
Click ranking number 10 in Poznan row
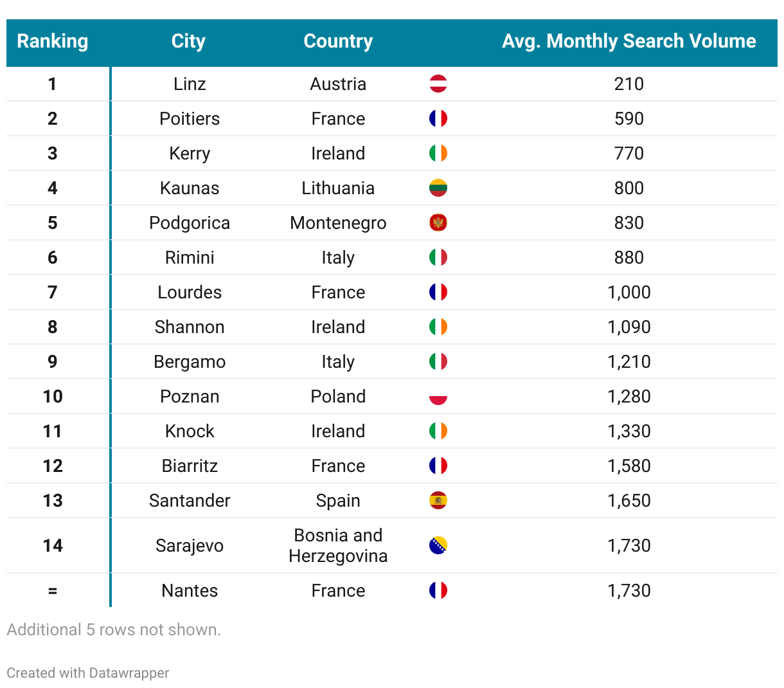53,397
